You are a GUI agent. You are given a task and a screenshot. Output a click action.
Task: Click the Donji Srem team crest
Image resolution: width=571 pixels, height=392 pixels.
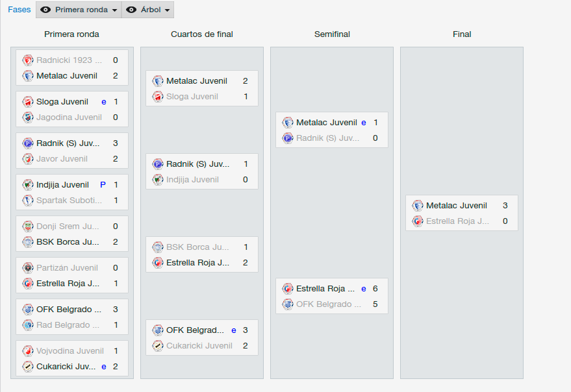tap(28, 227)
